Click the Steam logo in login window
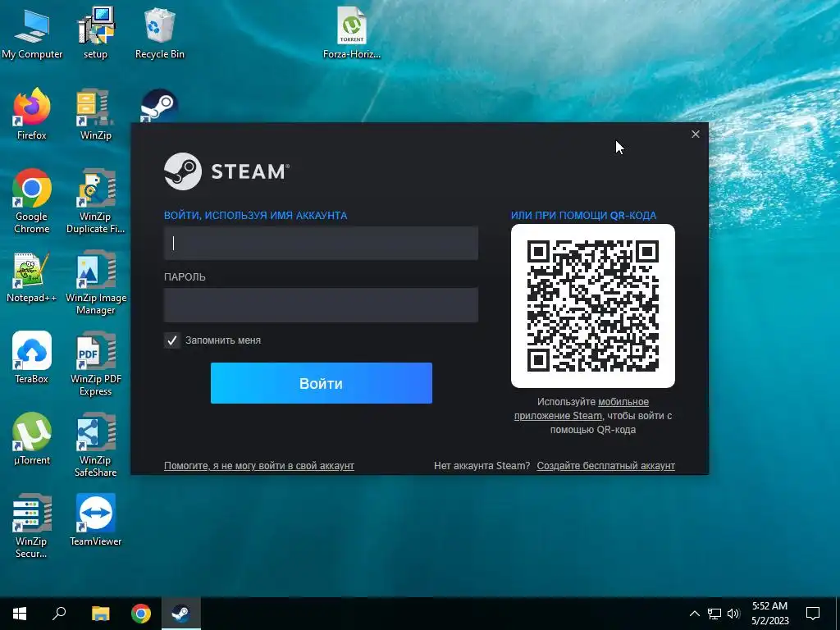Viewport: 840px width, 630px height. pos(226,171)
